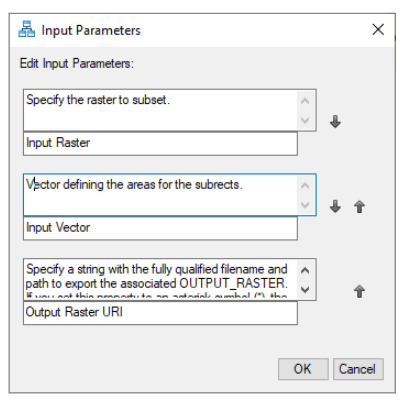Move Input Raster parameter down
The width and height of the screenshot is (406, 407).
point(335,122)
